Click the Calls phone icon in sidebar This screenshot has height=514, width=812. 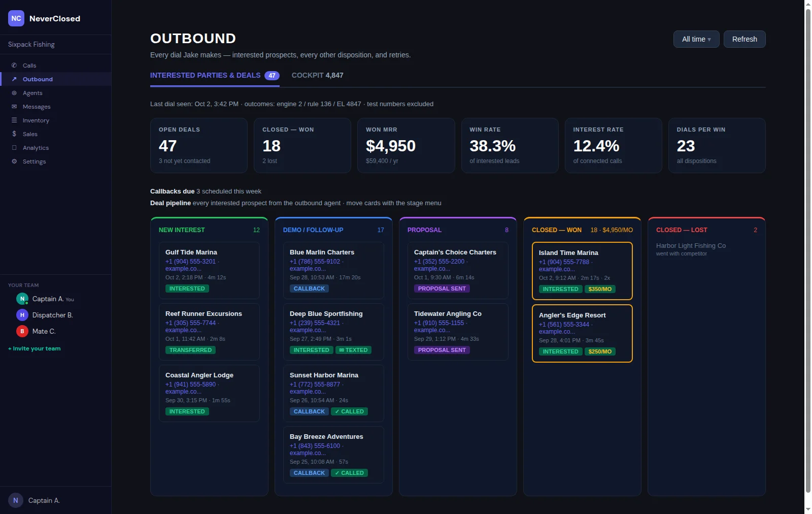(x=14, y=66)
